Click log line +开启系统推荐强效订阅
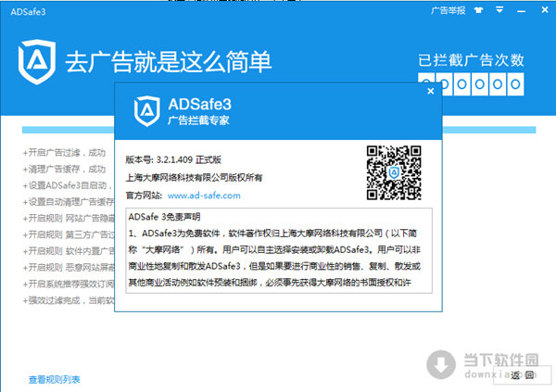 (69, 285)
